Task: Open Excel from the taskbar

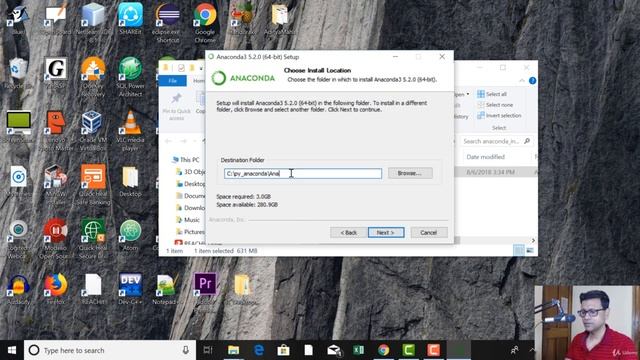Action: tap(358, 350)
